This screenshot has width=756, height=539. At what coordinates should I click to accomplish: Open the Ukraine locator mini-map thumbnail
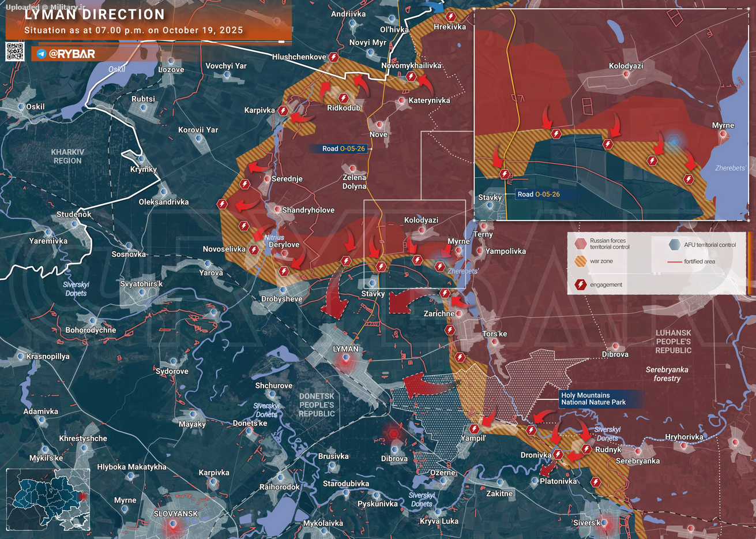pyautogui.click(x=48, y=500)
